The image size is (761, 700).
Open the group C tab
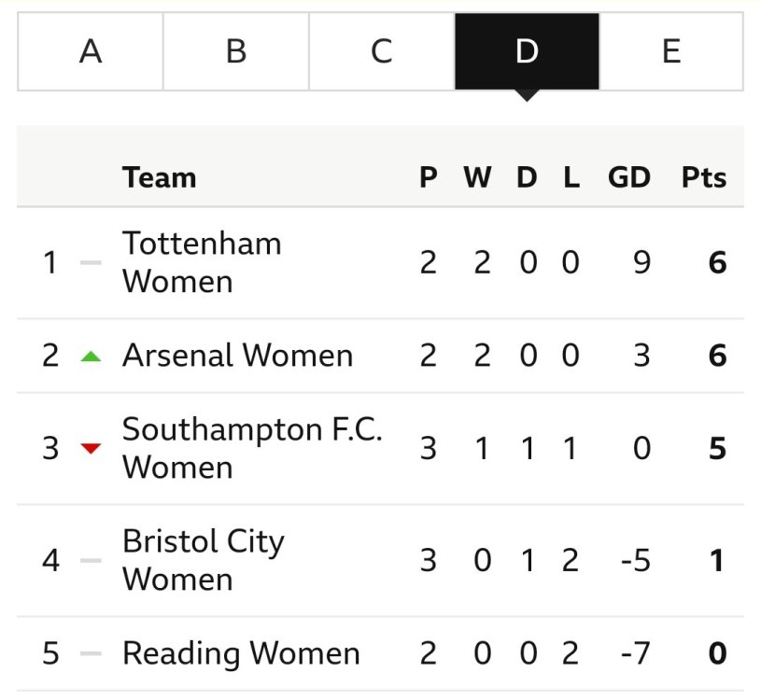point(381,51)
